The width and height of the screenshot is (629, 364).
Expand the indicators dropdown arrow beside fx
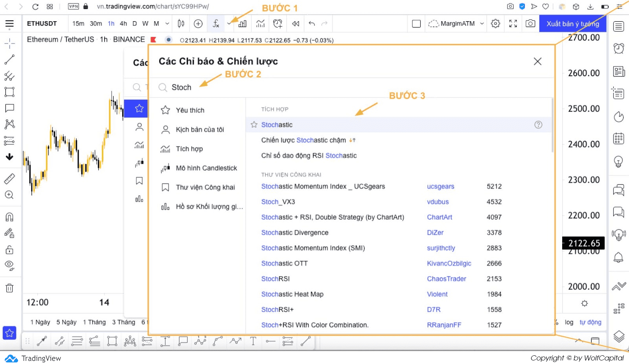[x=229, y=24]
